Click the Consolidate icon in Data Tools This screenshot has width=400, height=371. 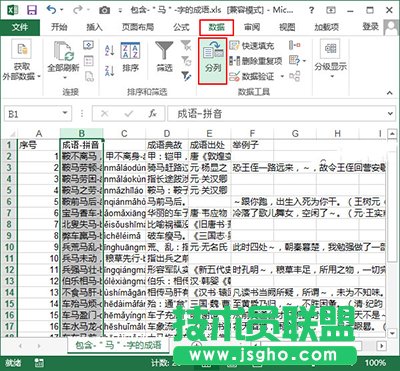(294, 45)
